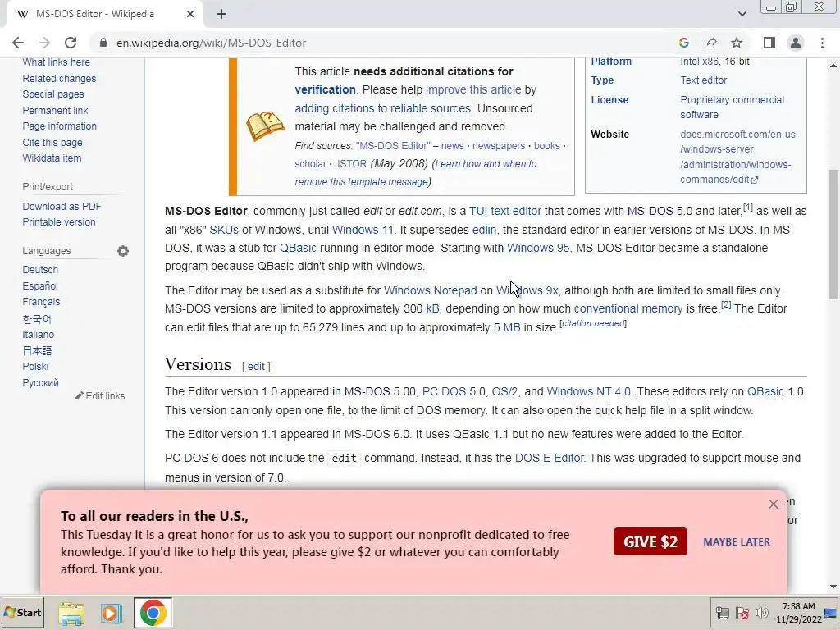Close the MS-DOS Editor Wikipedia tab
Screen dimensions: 840x630
[190, 14]
